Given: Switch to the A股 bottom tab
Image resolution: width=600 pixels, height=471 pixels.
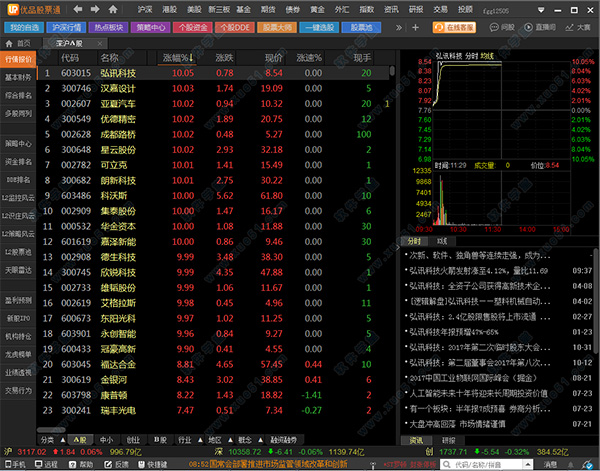Looking at the screenshot, I should pyautogui.click(x=80, y=440).
